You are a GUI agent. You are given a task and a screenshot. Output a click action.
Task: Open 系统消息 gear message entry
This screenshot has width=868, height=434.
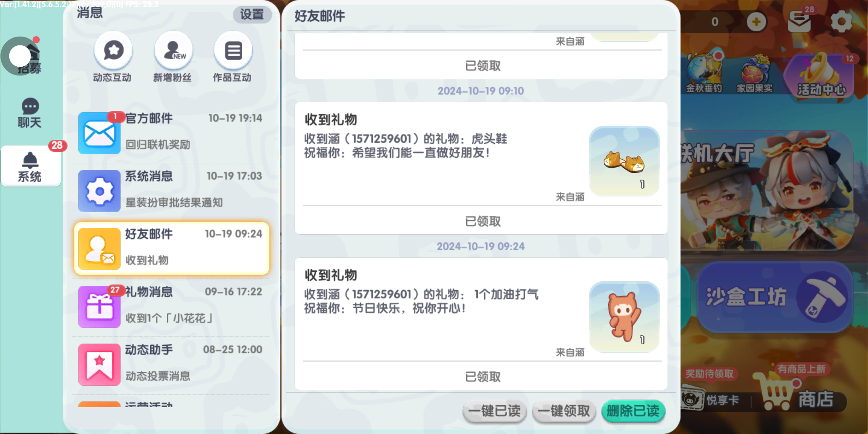point(172,190)
